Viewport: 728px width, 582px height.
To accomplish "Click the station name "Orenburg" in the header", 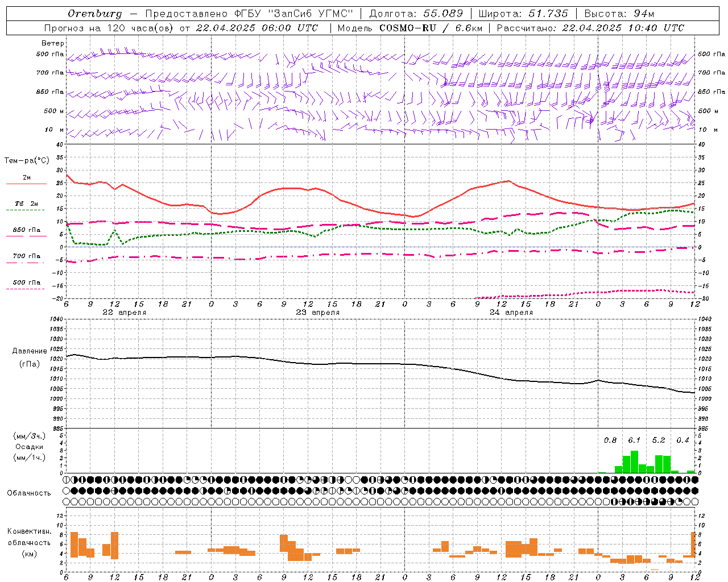I will click(95, 14).
